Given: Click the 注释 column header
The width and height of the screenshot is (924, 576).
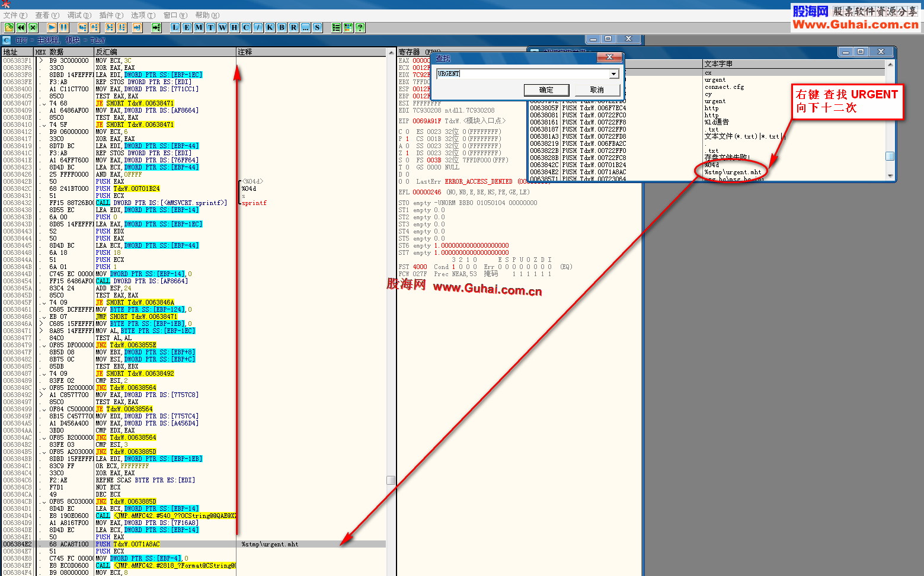Looking at the screenshot, I should [311, 52].
